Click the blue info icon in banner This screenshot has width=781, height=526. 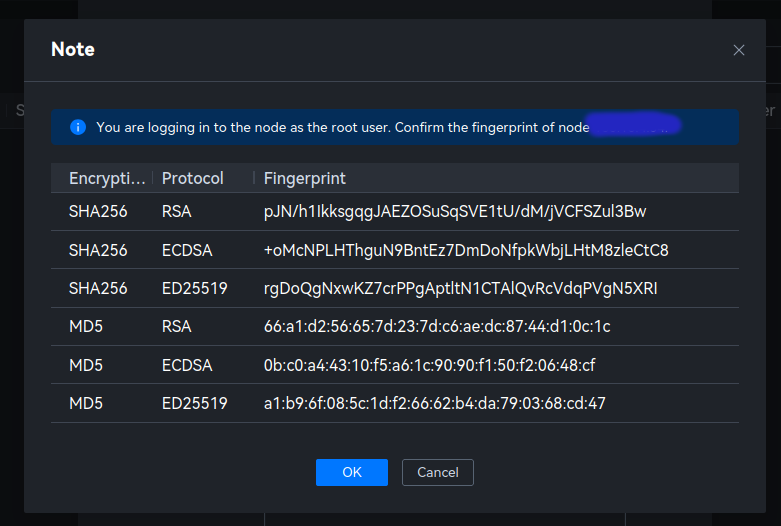(x=78, y=127)
